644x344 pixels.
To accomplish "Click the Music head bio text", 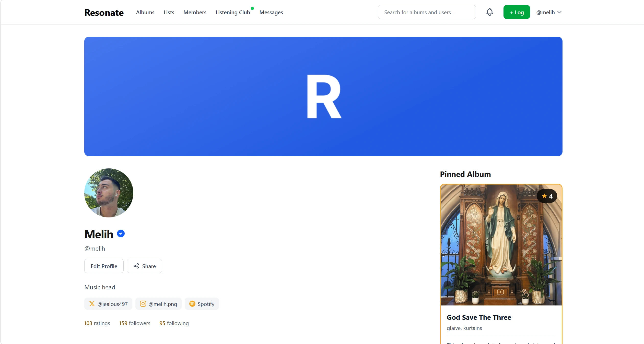I will [100, 287].
